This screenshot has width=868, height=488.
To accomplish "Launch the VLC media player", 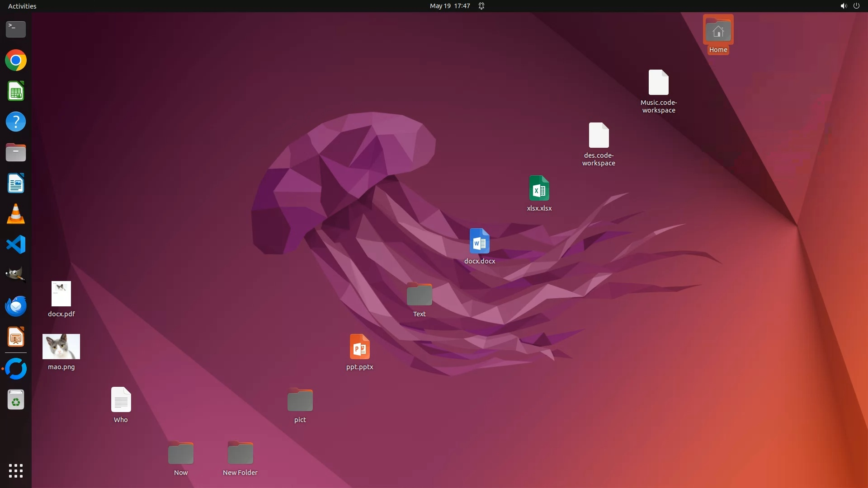I will click(x=16, y=214).
